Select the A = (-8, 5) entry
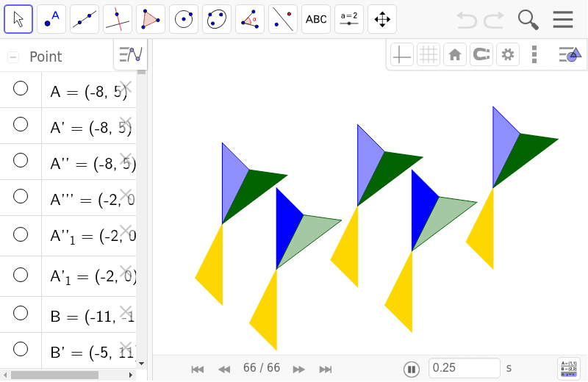Image resolution: width=588 pixels, height=382 pixels. click(89, 92)
